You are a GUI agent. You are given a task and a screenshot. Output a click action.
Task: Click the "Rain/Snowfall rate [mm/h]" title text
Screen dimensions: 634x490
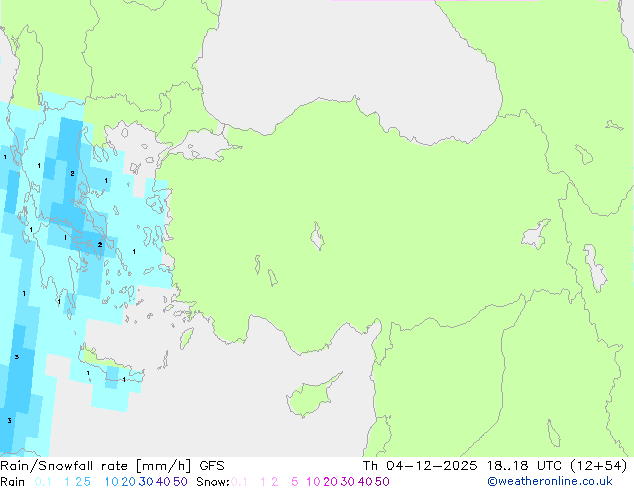tap(95, 466)
